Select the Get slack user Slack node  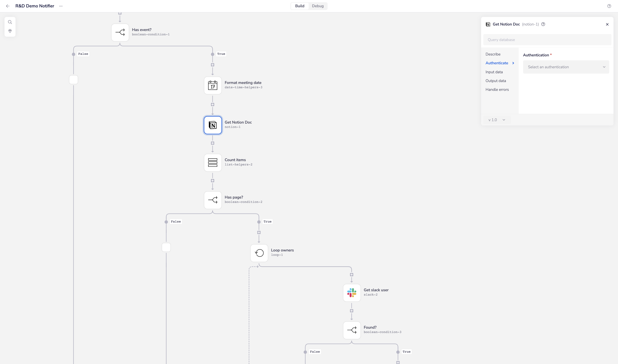click(x=352, y=293)
